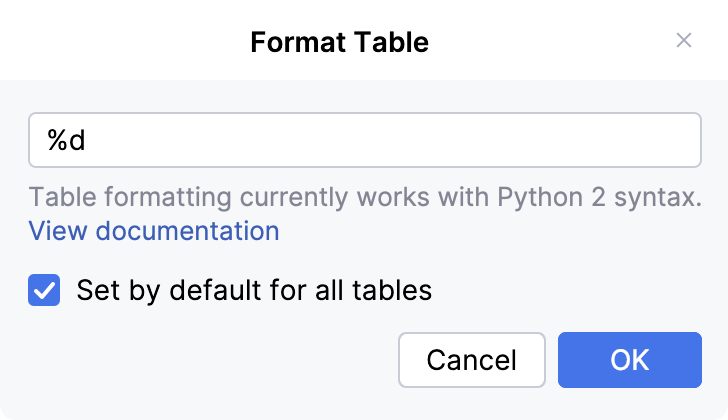Image resolution: width=728 pixels, height=420 pixels.
Task: Click the Format Table dialog title
Action: click(x=339, y=42)
